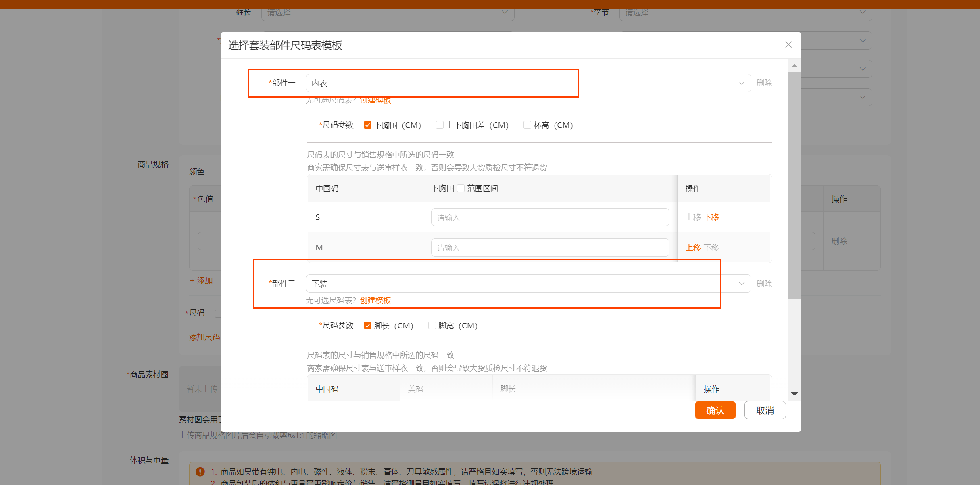This screenshot has width=980, height=485.
Task: Open the 部件二 下装 dropdown
Action: [742, 283]
